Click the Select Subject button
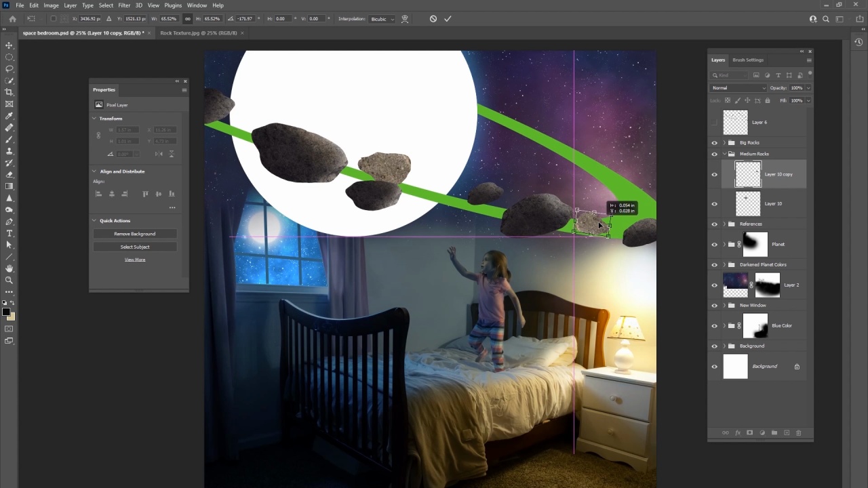 point(135,247)
